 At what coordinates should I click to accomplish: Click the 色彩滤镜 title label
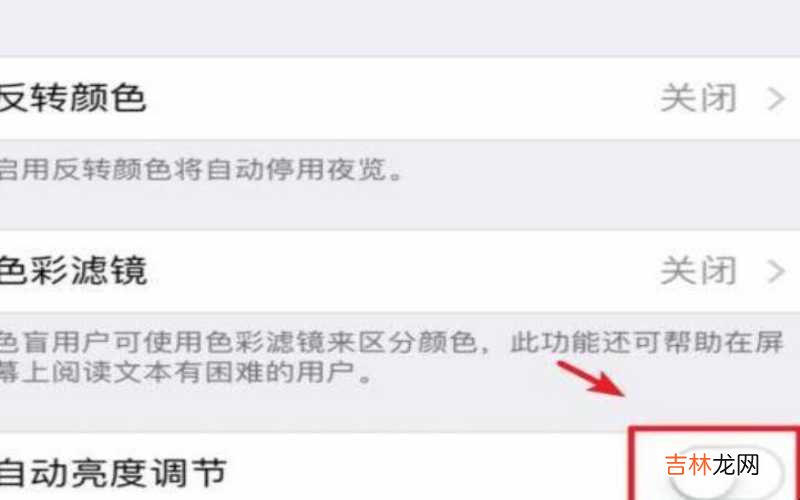tap(73, 270)
